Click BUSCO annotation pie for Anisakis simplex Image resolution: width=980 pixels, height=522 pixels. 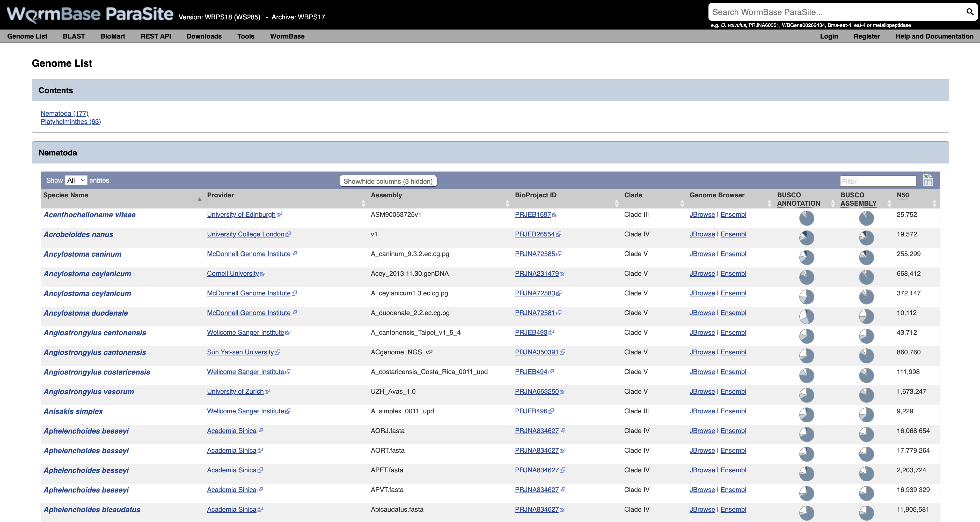click(x=807, y=415)
